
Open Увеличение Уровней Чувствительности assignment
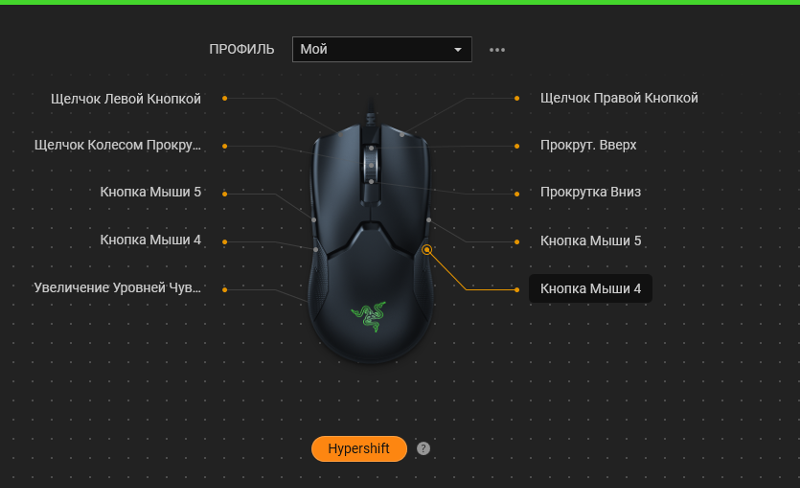tap(117, 287)
